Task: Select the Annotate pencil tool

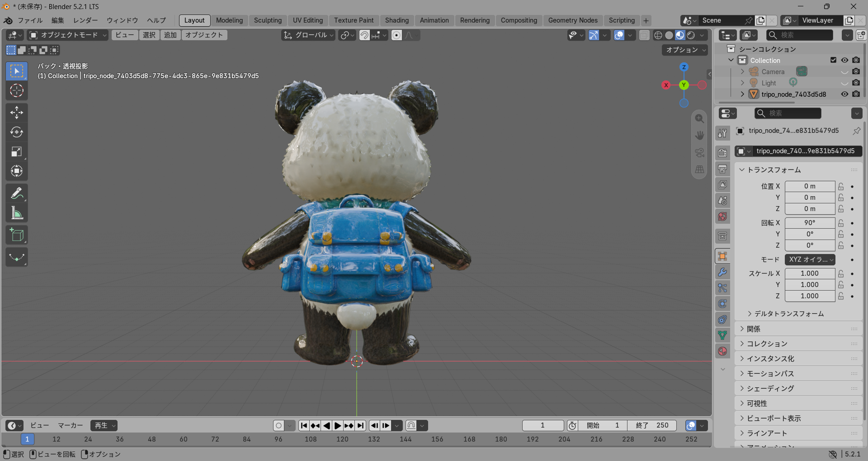Action: [17, 193]
